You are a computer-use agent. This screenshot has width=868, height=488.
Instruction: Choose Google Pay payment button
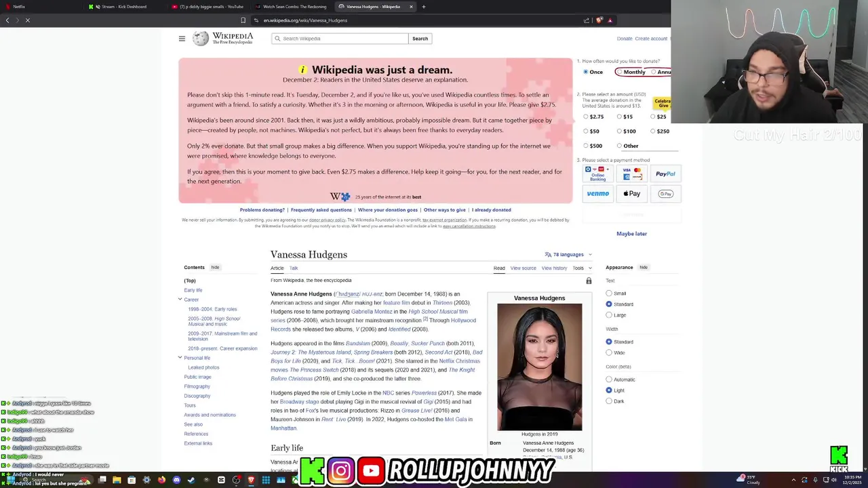click(665, 194)
